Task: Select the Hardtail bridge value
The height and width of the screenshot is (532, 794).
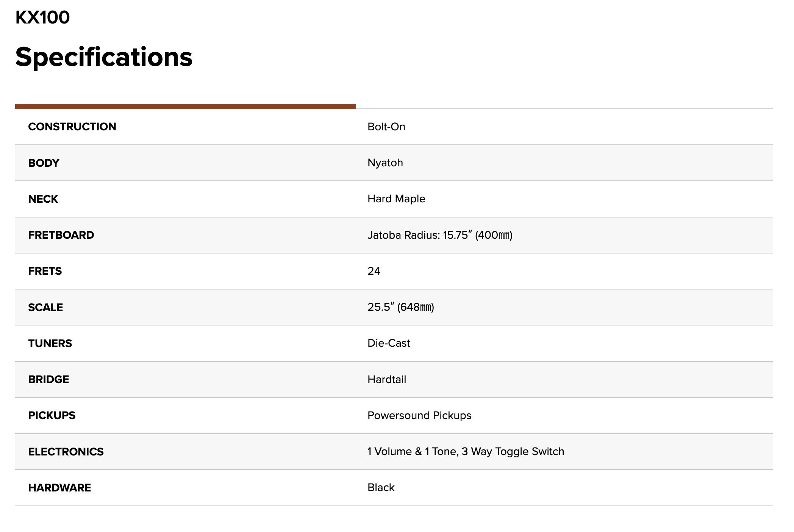Action: (386, 379)
